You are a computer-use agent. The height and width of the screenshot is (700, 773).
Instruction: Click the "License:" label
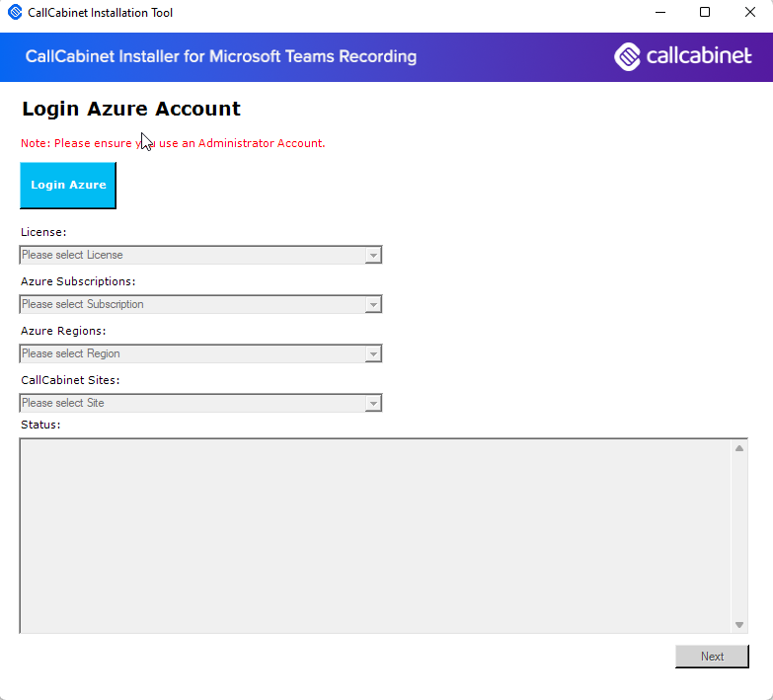[x=43, y=232]
